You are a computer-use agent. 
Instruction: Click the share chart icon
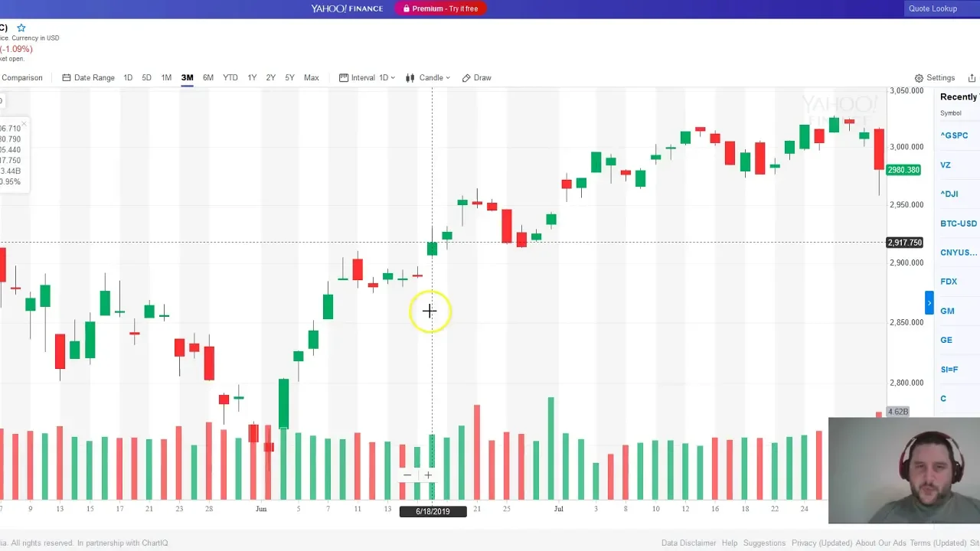click(x=972, y=78)
